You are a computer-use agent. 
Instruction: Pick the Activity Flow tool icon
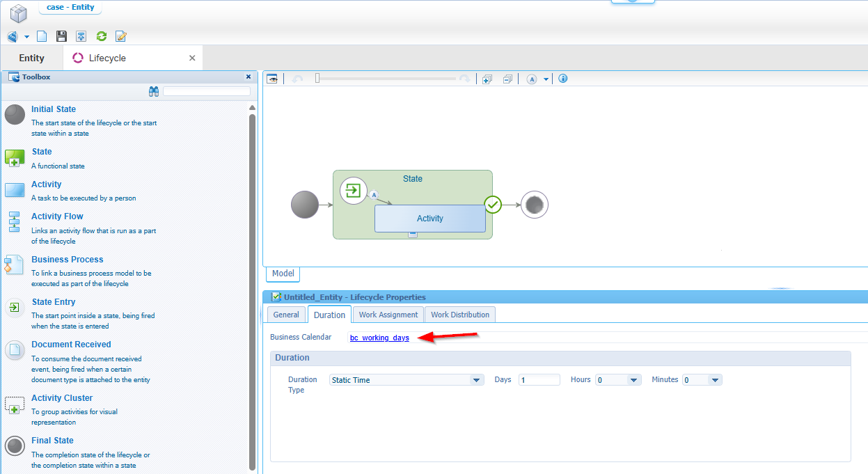15,221
